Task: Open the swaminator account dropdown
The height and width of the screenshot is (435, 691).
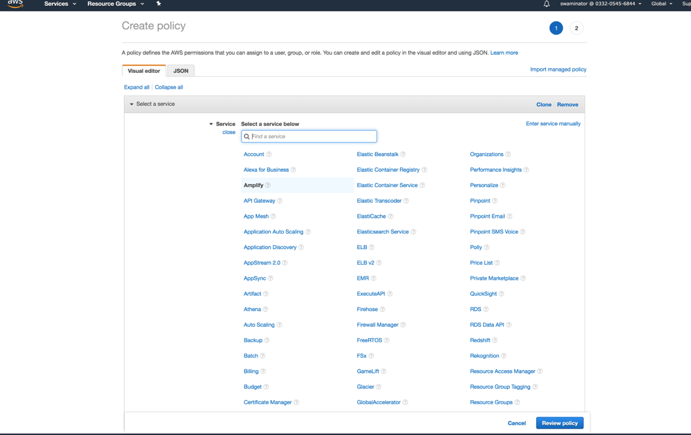Action: click(600, 4)
